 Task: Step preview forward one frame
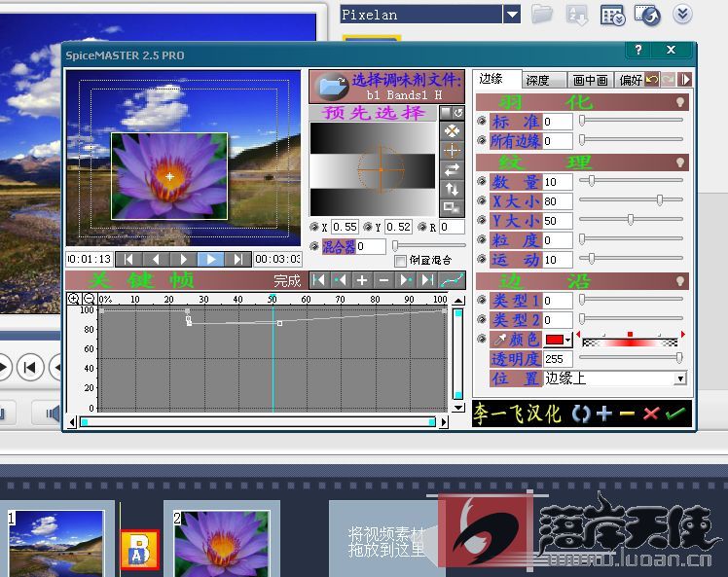coord(183,259)
